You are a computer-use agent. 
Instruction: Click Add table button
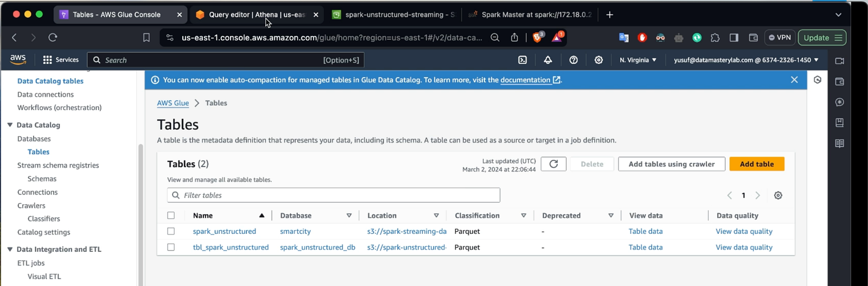click(x=757, y=164)
